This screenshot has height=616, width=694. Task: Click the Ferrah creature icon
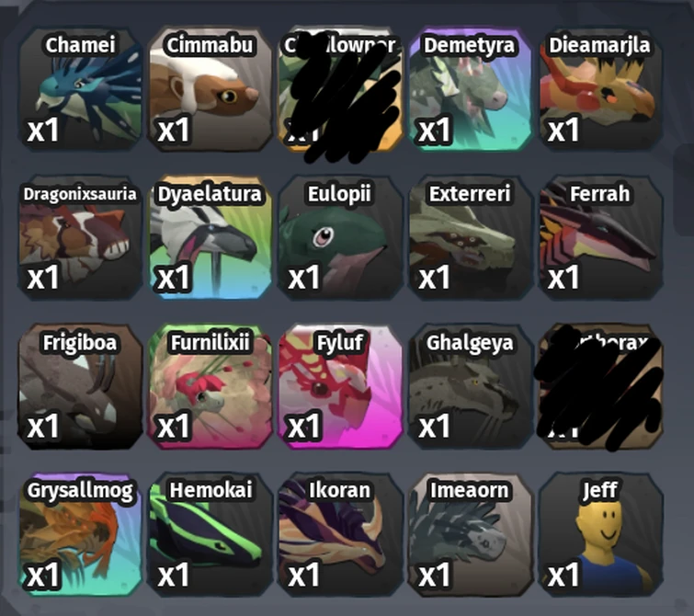(x=600, y=238)
